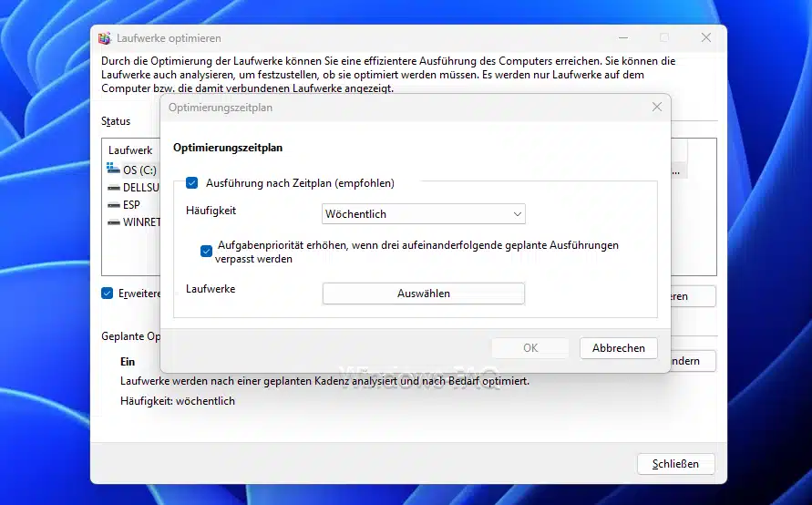Close the Laufwerke optimieren window

point(705,38)
